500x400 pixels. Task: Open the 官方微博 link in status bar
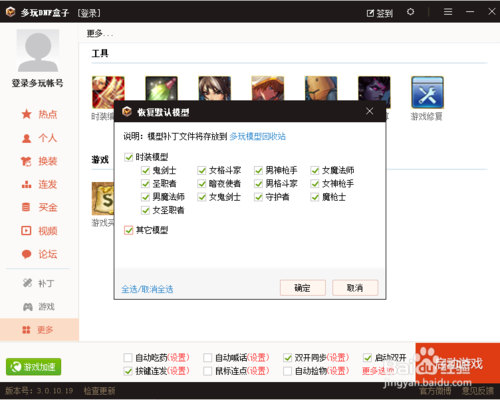point(435,391)
